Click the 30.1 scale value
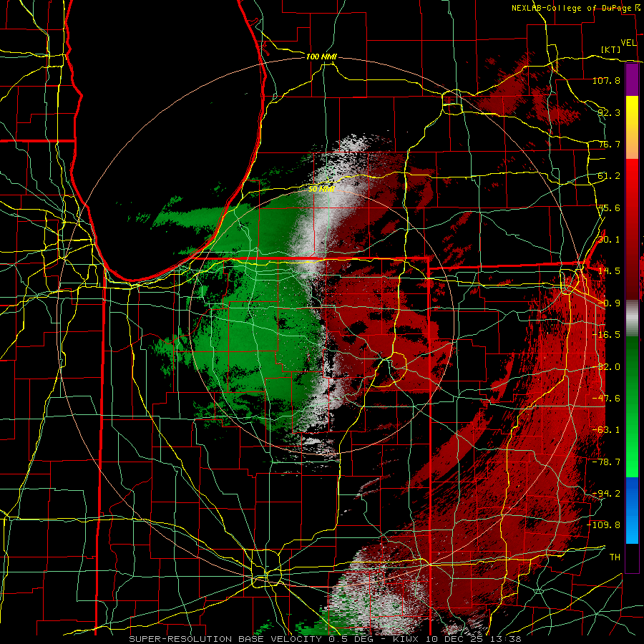The image size is (644, 644). 609,240
